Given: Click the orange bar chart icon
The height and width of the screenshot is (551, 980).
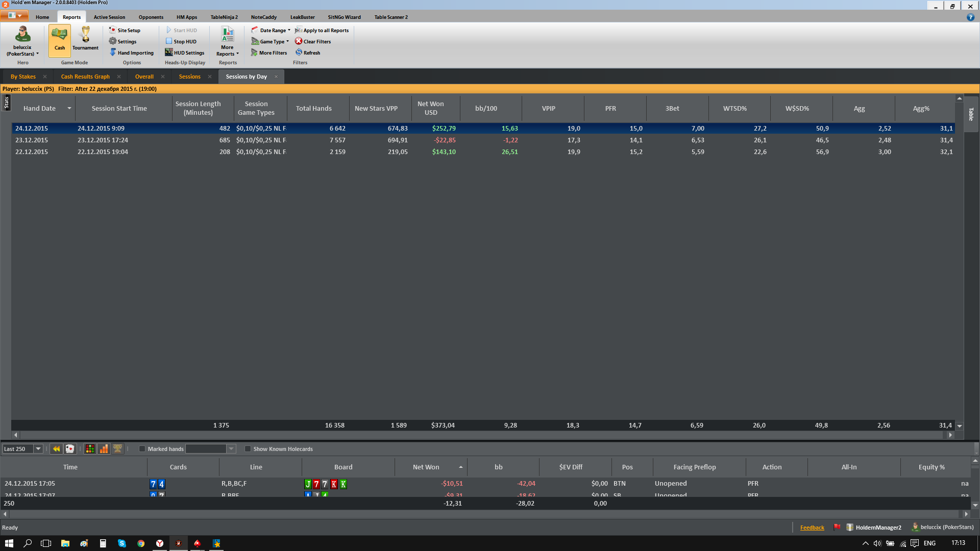Looking at the screenshot, I should [x=104, y=449].
